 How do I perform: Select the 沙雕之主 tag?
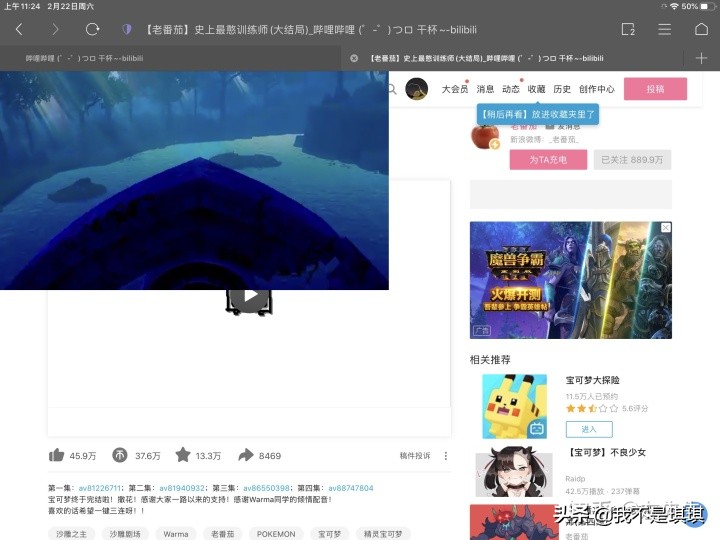coord(71,534)
